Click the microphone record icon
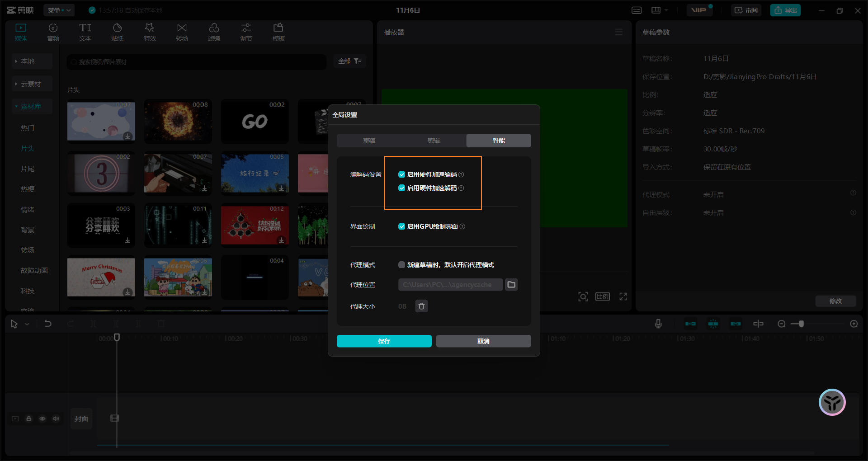The height and width of the screenshot is (461, 868). [658, 324]
